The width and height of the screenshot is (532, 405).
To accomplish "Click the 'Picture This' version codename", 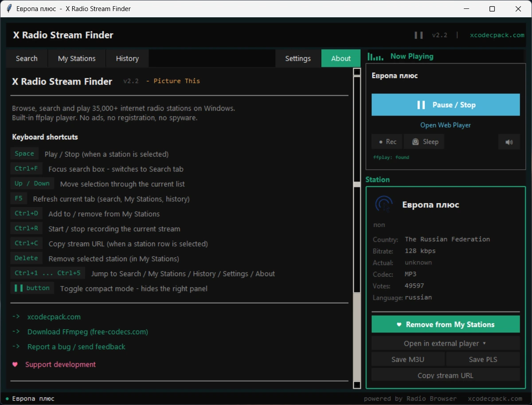I will (x=177, y=81).
